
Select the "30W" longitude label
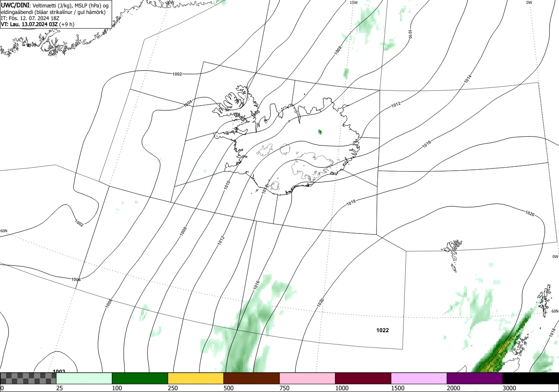(170, 3)
